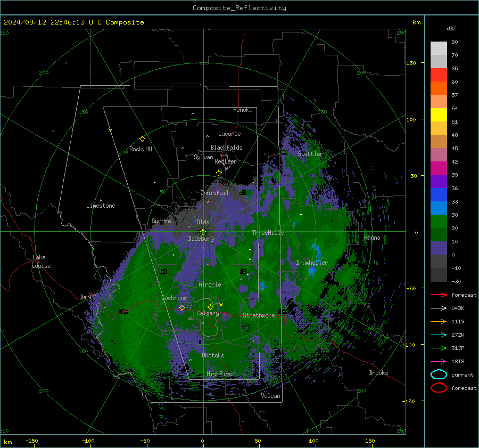479x448 pixels.
Task: Click the orange 111V arrow legend entry
Action: (439, 321)
